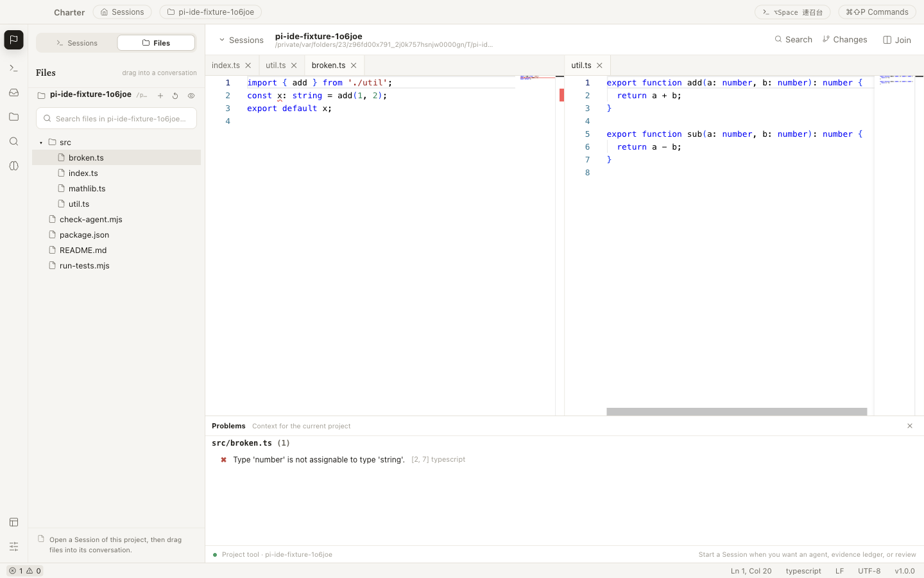Screen dimensions: 924x578
Task: Click the pi-ide-fixture-1o6joe project root folder
Action: [x=90, y=94]
